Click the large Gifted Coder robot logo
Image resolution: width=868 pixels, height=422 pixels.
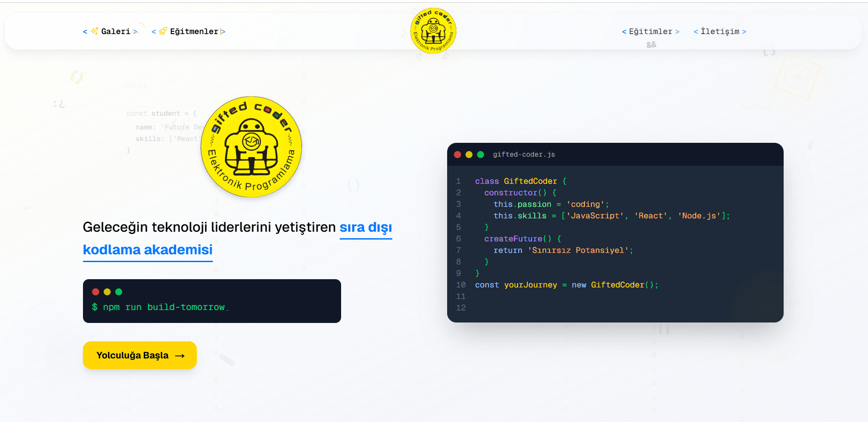(x=251, y=147)
